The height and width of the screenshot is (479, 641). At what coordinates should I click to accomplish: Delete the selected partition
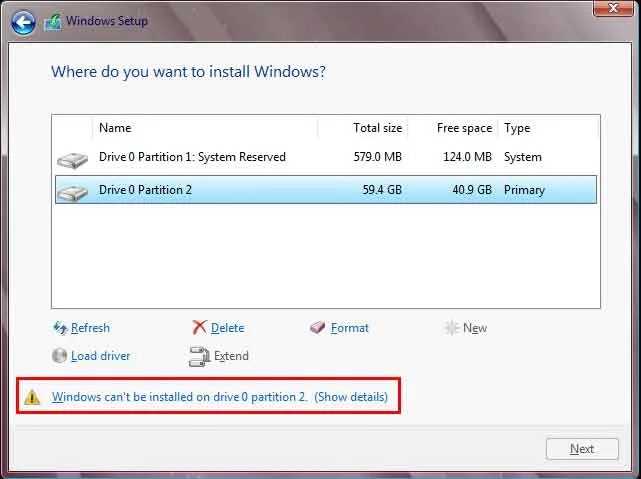(x=227, y=328)
